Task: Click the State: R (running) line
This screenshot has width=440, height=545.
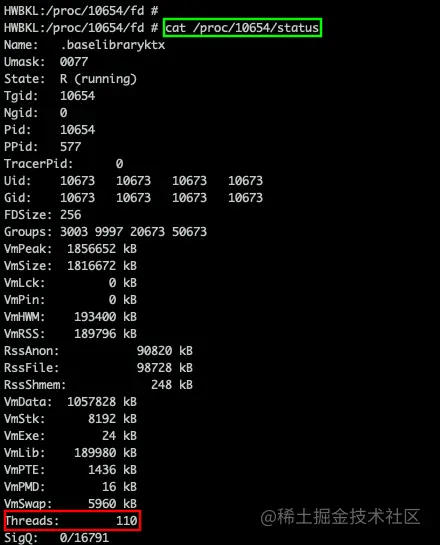Action: (70, 79)
